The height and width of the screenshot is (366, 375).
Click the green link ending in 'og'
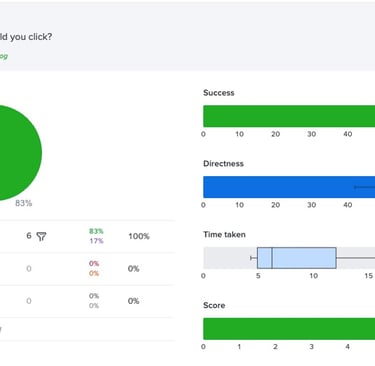[x=4, y=56]
